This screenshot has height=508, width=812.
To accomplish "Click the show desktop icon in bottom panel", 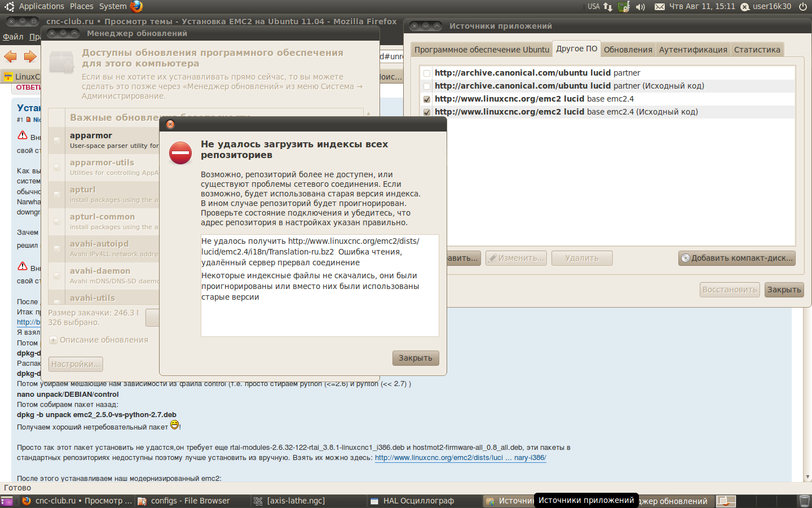I will tap(6, 501).
